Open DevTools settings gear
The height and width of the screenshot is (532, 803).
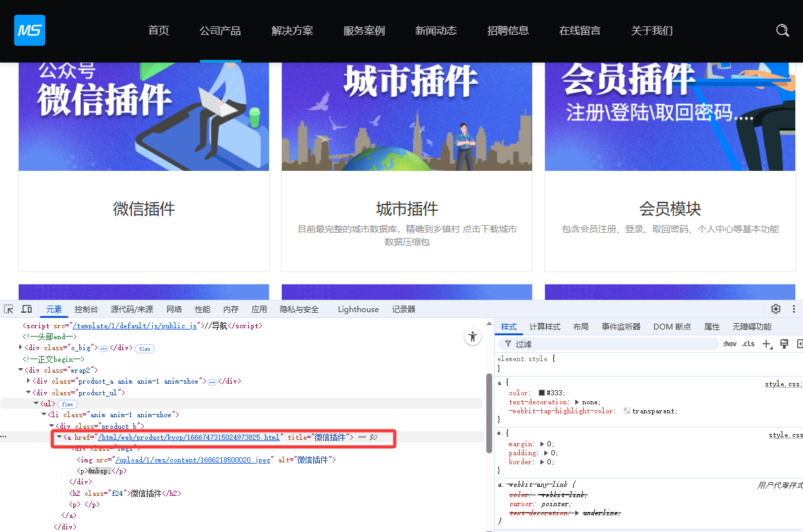pos(776,310)
